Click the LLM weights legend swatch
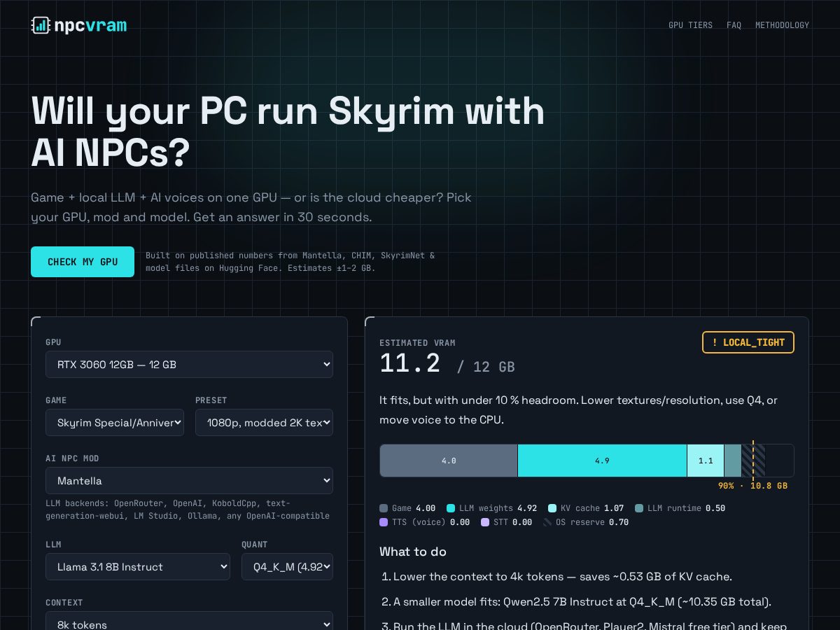This screenshot has height=630, width=840. 451,508
